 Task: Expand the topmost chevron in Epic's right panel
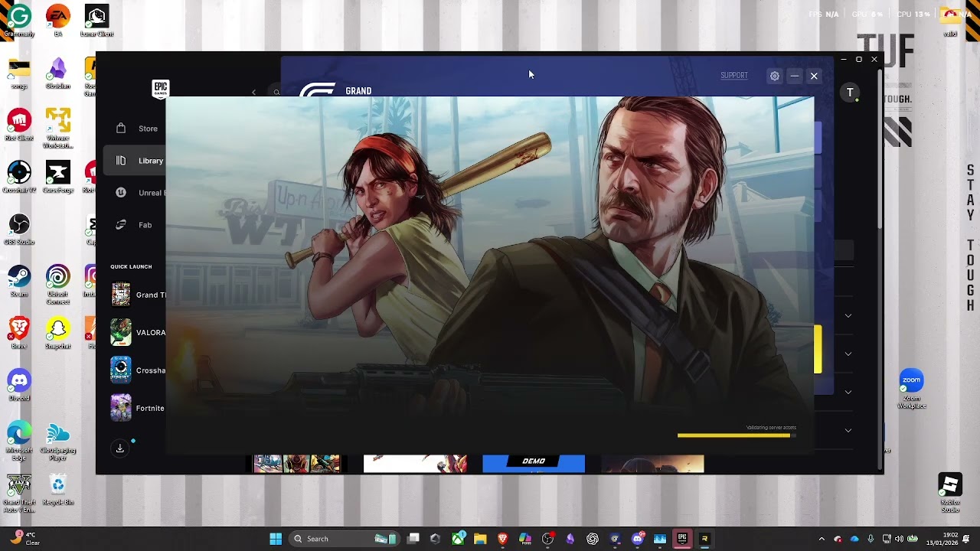pyautogui.click(x=848, y=315)
